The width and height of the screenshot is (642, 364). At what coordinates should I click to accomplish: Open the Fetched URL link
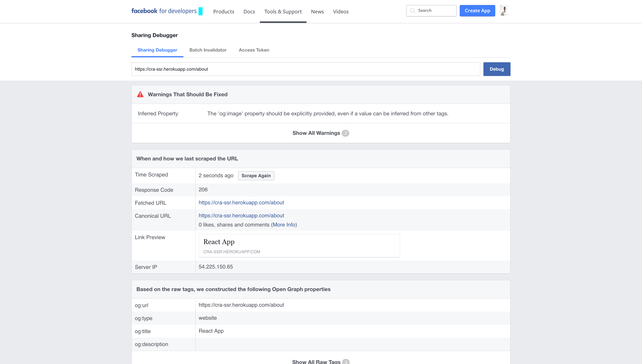tap(241, 202)
